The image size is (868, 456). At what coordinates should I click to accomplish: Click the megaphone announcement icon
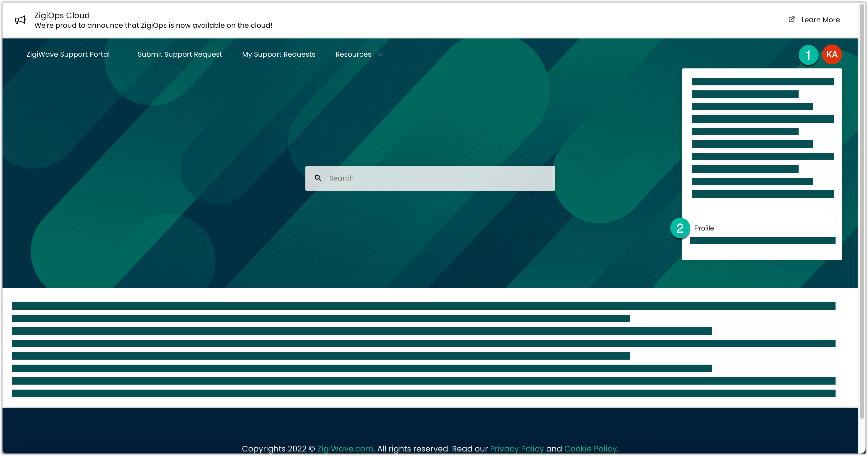[20, 20]
